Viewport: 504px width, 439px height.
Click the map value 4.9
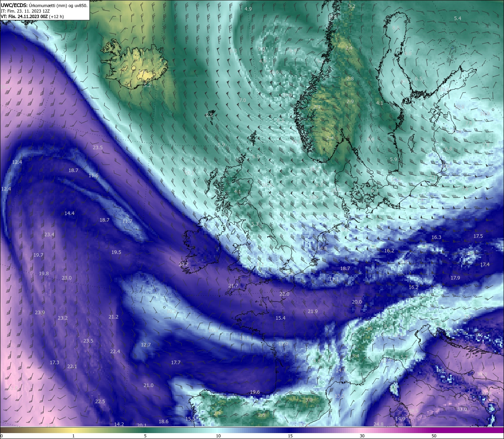(248, 9)
